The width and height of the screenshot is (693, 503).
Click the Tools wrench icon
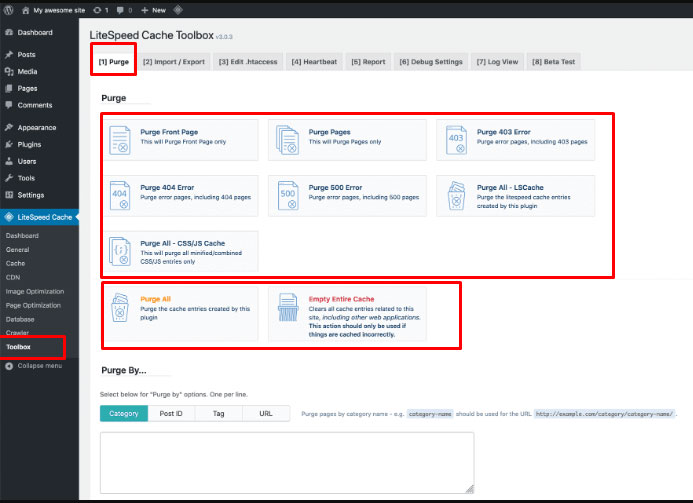[9, 178]
